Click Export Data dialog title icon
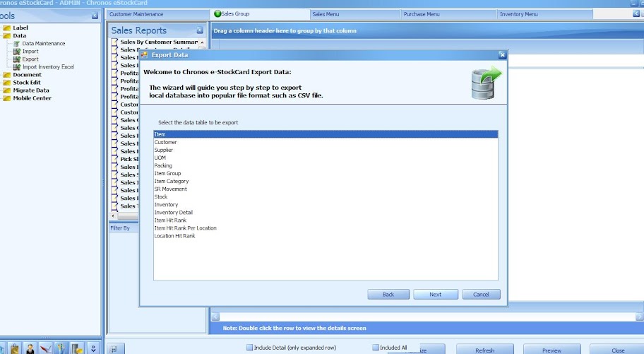Screen dimensions: 644x354 (144, 54)
